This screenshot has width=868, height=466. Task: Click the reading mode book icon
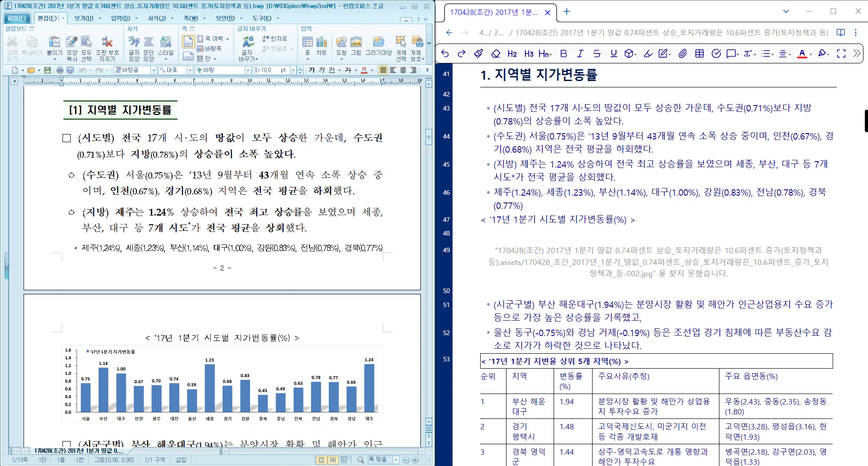pyautogui.click(x=841, y=33)
